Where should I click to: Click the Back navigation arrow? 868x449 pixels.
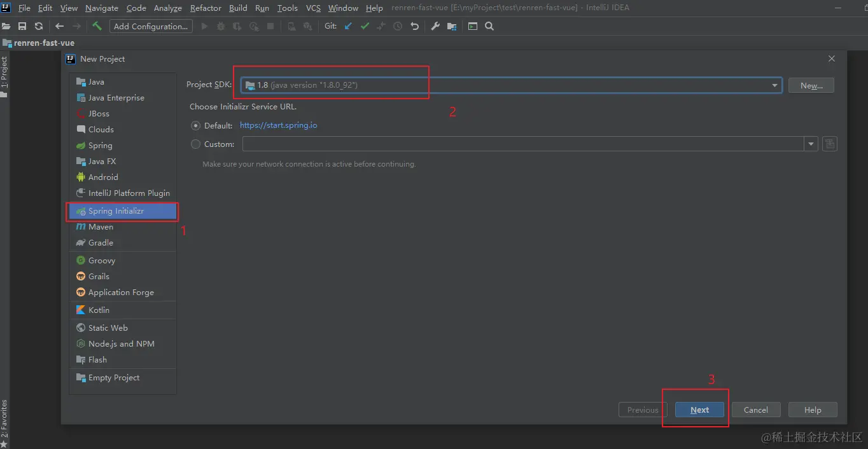[59, 26]
